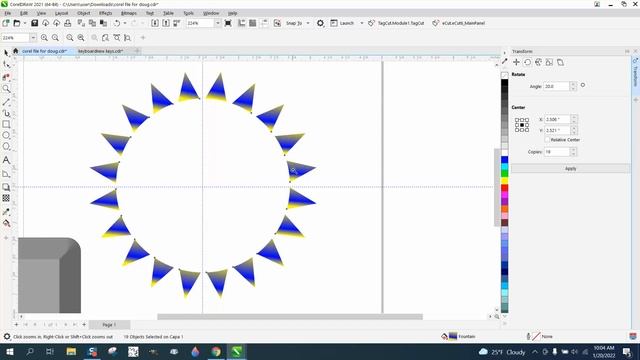Viewport: 640px width, 360px height.
Task: Open the Bitmaps menu
Action: pos(129,13)
